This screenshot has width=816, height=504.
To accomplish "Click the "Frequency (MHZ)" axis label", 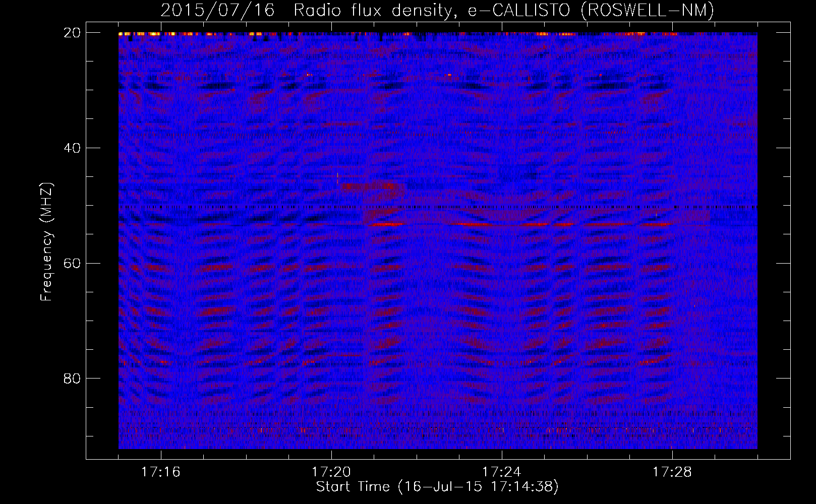I will (46, 242).
